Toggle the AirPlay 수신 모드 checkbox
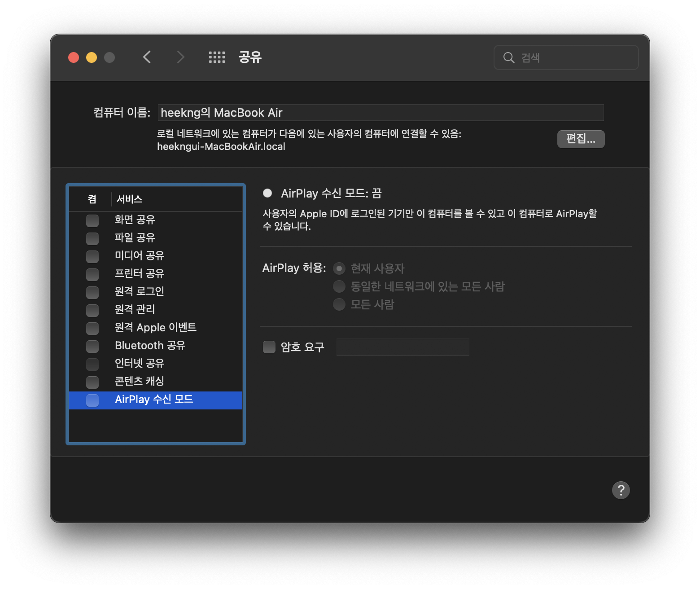The width and height of the screenshot is (700, 589). pyautogui.click(x=92, y=400)
